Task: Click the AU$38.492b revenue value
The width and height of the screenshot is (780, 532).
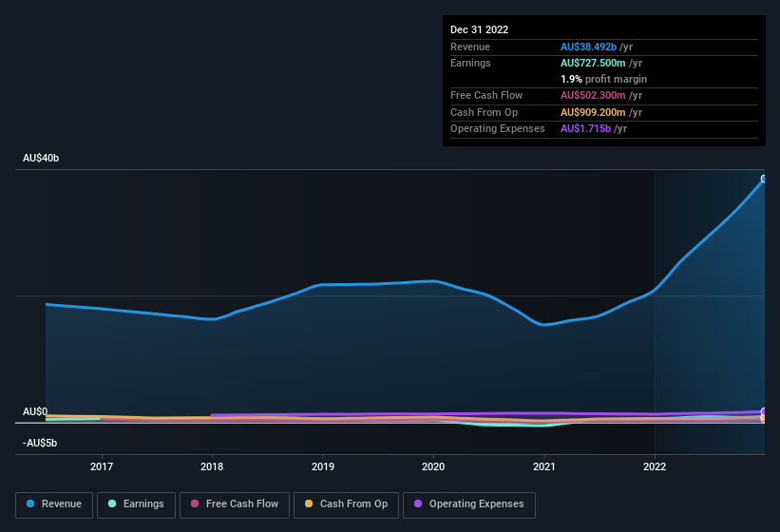Action: [x=588, y=47]
